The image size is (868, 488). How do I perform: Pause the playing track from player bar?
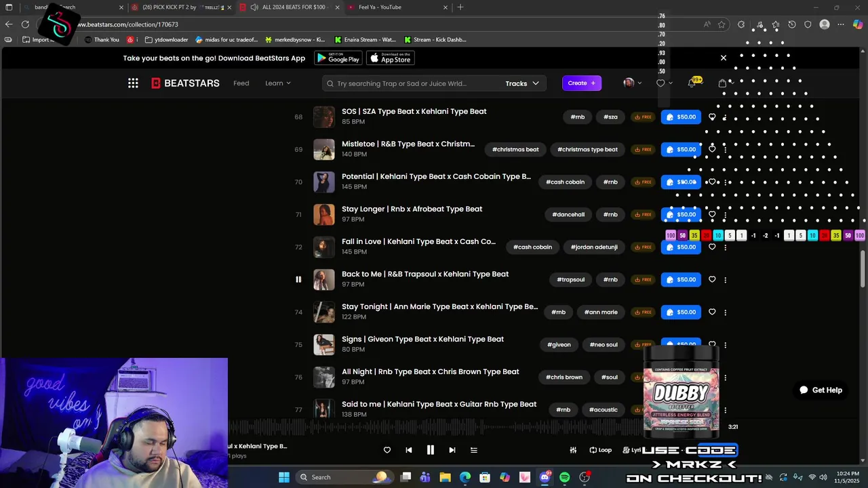click(x=430, y=450)
